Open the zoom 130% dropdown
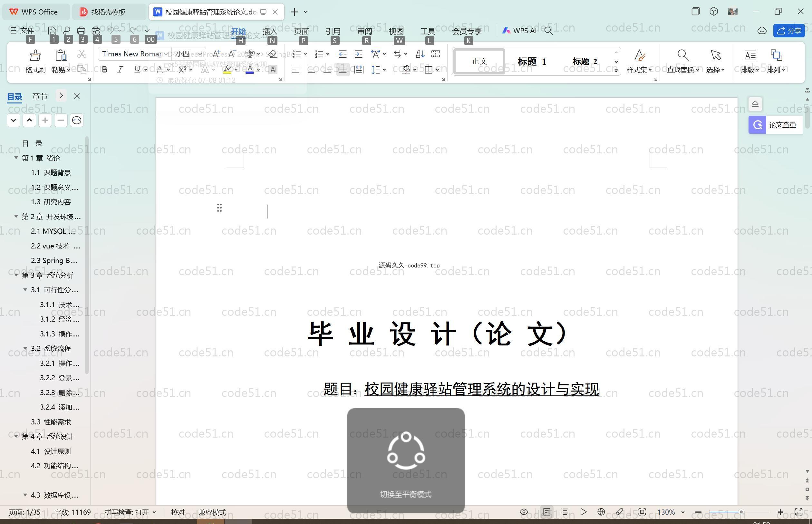The width and height of the screenshot is (812, 524). pos(683,512)
